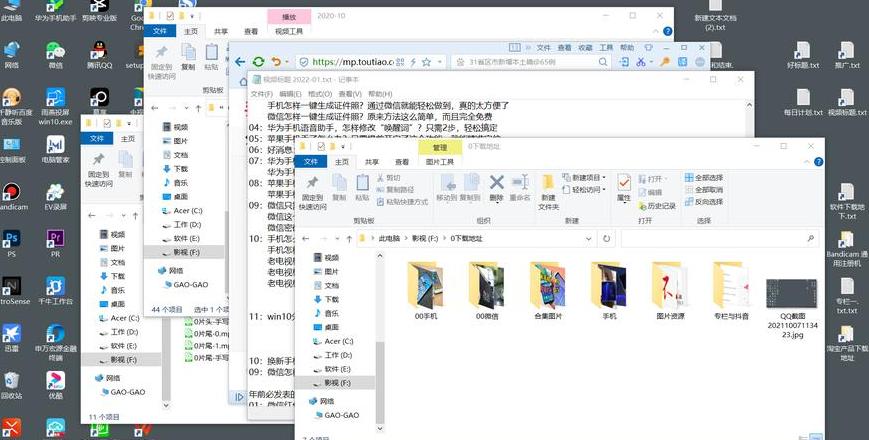Select 工作 (D:) in 0下载地址 navigation pane
869x440 pixels.
[338, 355]
